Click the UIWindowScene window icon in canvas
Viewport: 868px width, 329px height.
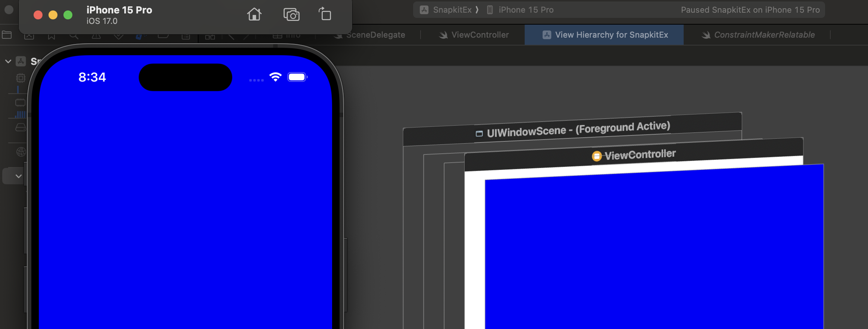click(x=479, y=134)
